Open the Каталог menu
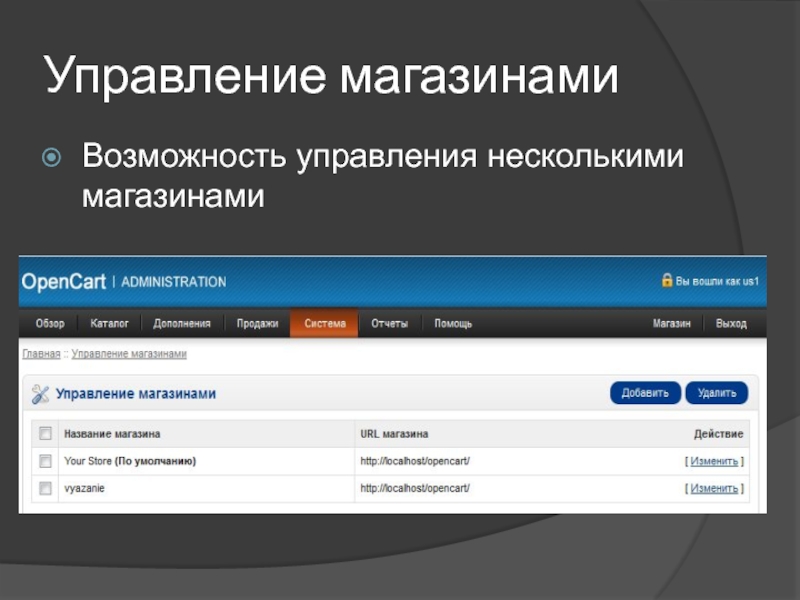800x600 pixels. pyautogui.click(x=110, y=324)
